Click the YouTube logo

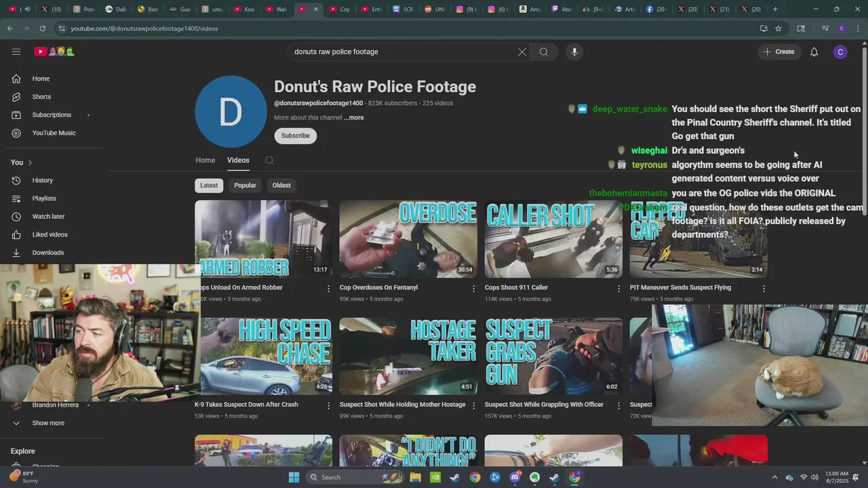pyautogui.click(x=54, y=52)
